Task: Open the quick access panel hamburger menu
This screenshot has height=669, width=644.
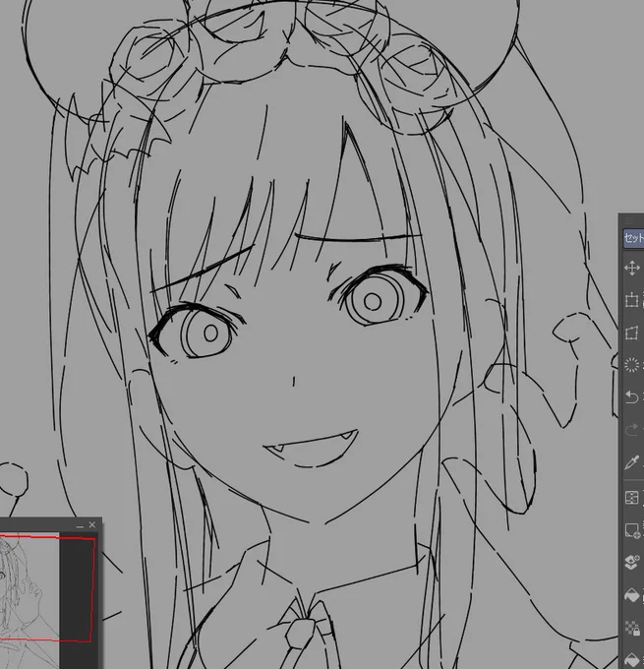Action: tap(629, 221)
